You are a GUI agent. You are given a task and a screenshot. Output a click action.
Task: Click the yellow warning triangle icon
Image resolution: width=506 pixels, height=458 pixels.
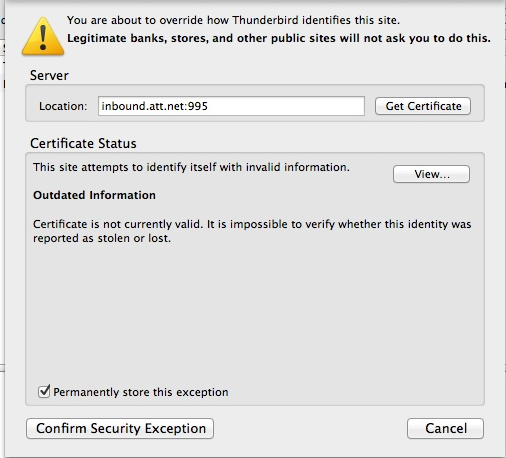click(x=43, y=37)
